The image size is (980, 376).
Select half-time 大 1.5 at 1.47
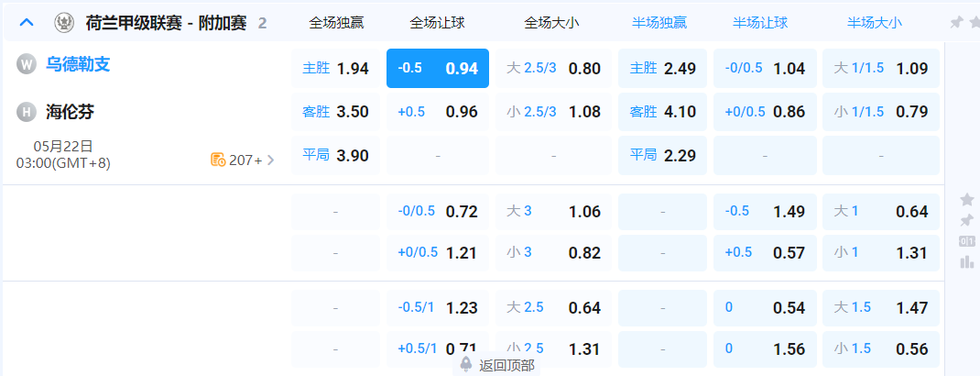point(880,308)
